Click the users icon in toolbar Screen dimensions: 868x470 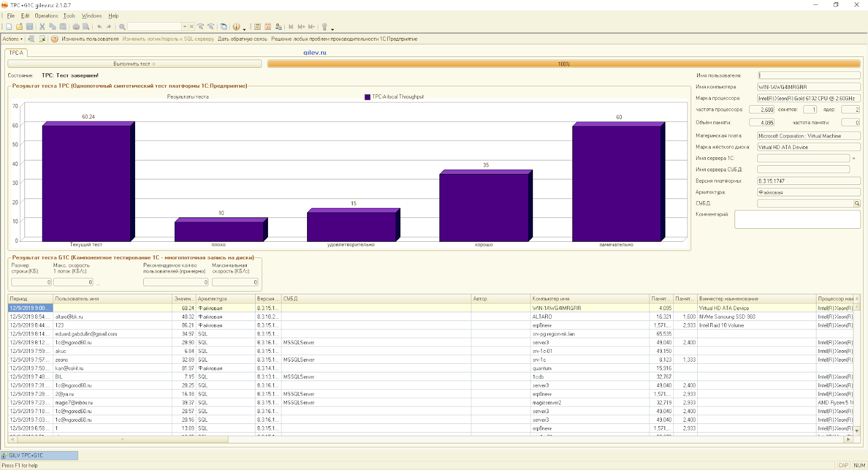tap(278, 27)
